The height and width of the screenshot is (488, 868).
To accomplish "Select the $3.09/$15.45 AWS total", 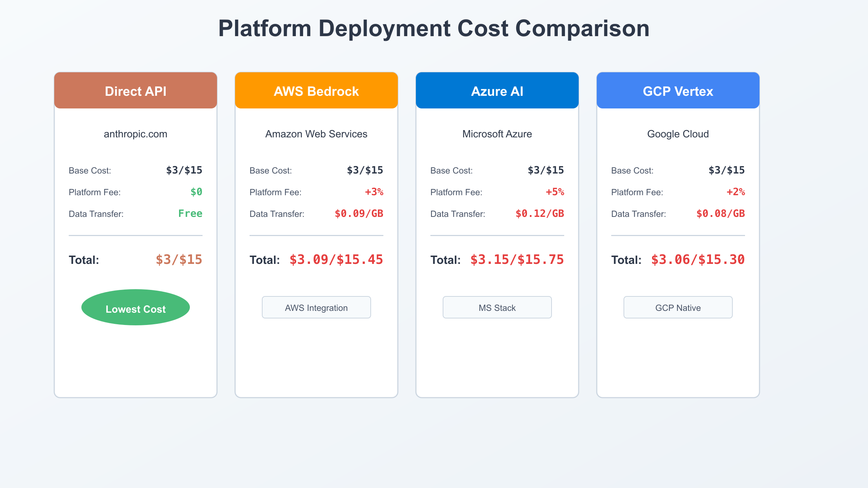I will tap(336, 260).
